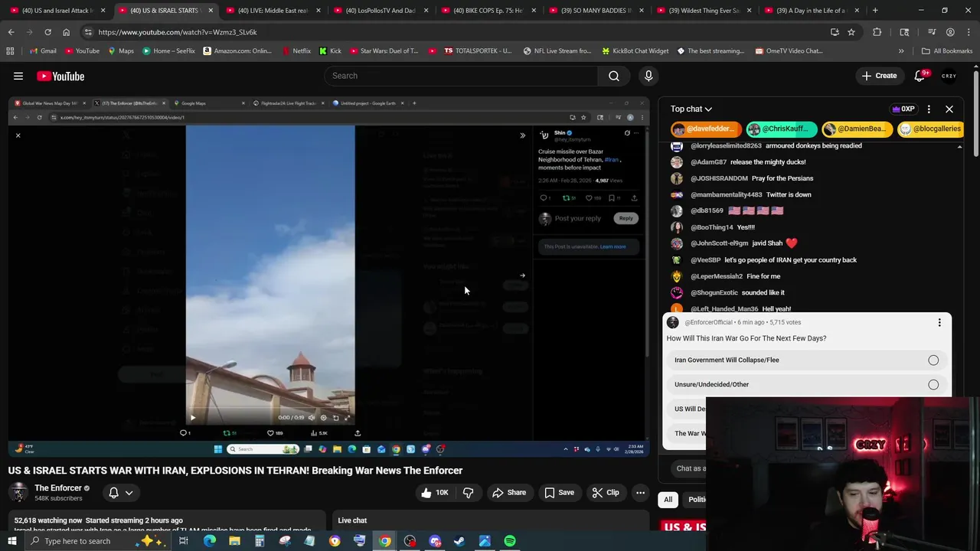The image size is (980, 551).
Task: Open @ChrisKauff super chat chip
Action: (x=781, y=129)
